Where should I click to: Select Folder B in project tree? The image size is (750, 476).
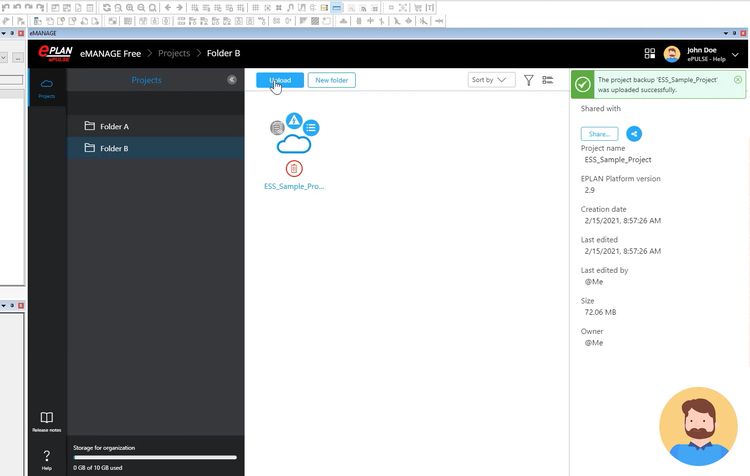click(114, 148)
